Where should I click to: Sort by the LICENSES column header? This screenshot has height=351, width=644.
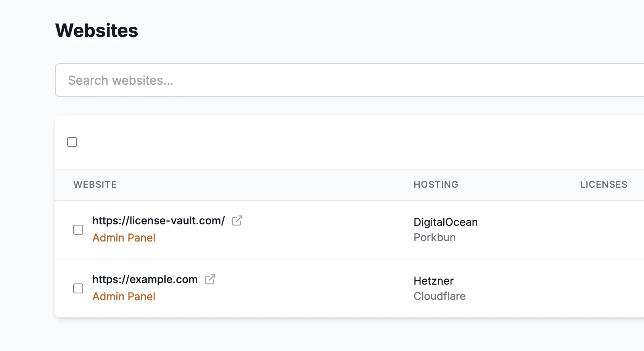click(603, 185)
